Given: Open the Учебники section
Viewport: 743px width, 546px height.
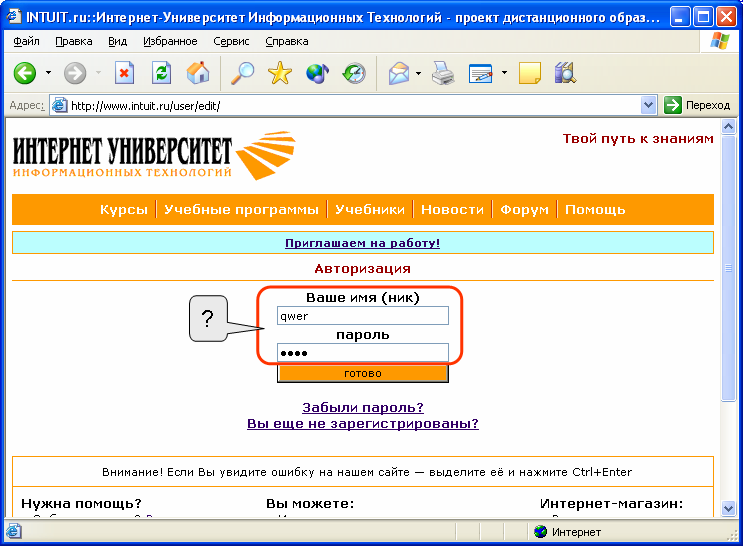Looking at the screenshot, I should click(x=370, y=209).
